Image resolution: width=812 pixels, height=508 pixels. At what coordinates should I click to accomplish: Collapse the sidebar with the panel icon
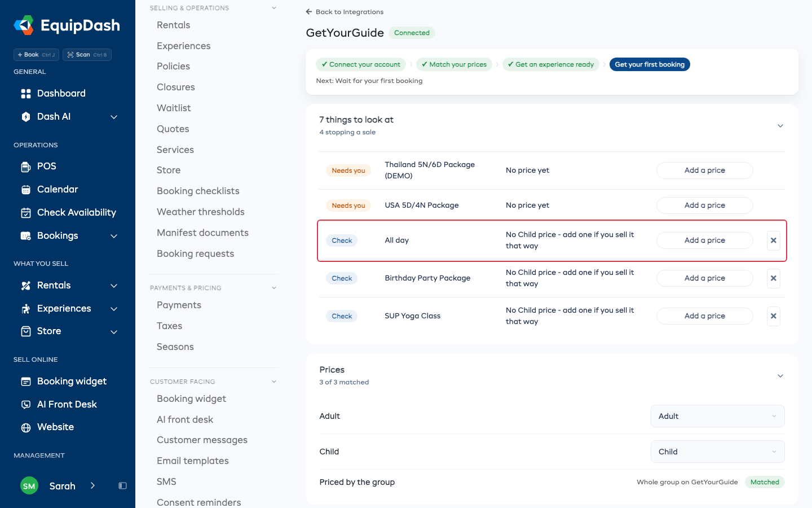pos(122,486)
